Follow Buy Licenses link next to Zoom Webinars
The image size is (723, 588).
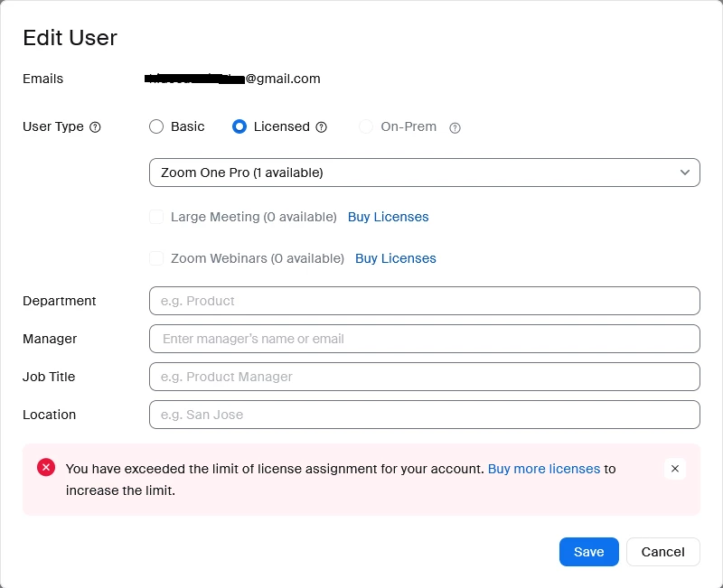tap(395, 258)
